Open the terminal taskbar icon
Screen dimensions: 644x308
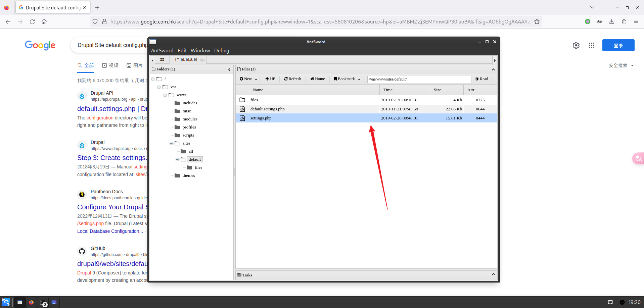coord(43,302)
